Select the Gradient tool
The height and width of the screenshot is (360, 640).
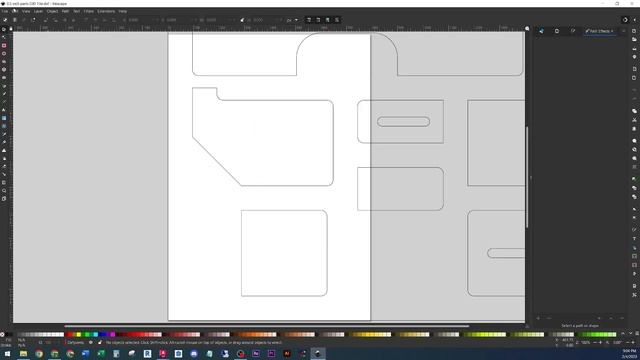(4, 118)
